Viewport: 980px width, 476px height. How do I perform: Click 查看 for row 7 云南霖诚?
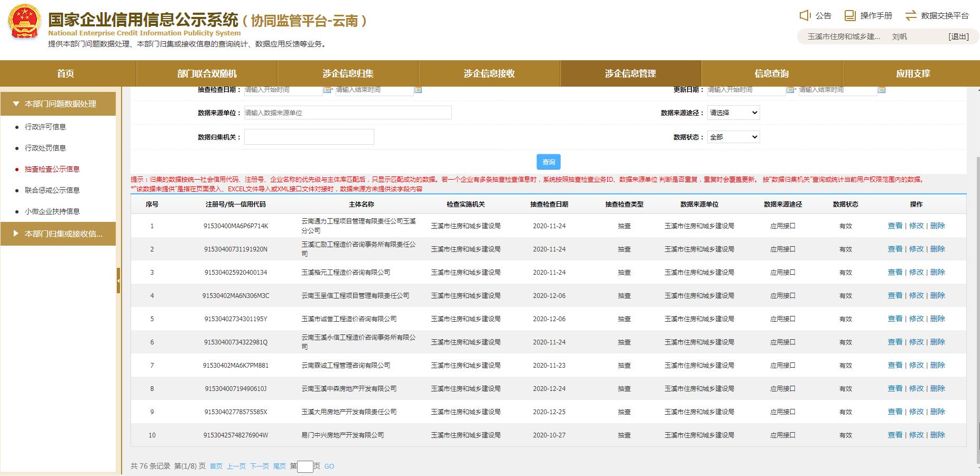[895, 365]
